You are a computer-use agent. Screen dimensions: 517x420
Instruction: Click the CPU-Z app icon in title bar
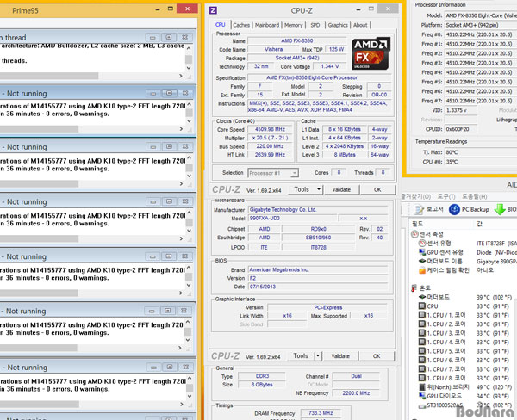click(x=213, y=10)
